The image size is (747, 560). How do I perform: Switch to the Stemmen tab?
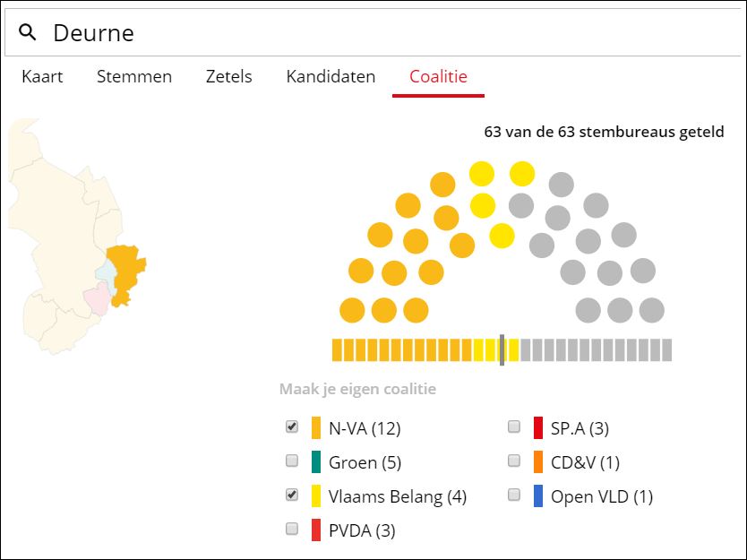(x=134, y=76)
